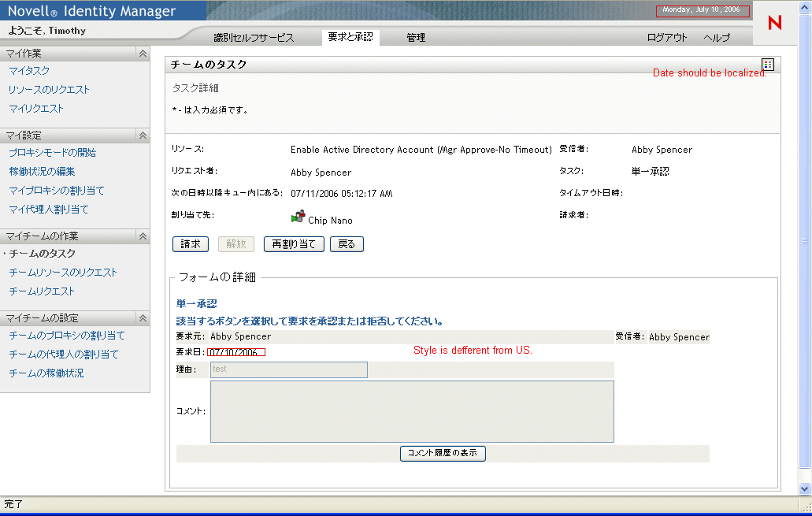Click コメント履歴の表示 button
The width and height of the screenshot is (812, 516).
[443, 453]
